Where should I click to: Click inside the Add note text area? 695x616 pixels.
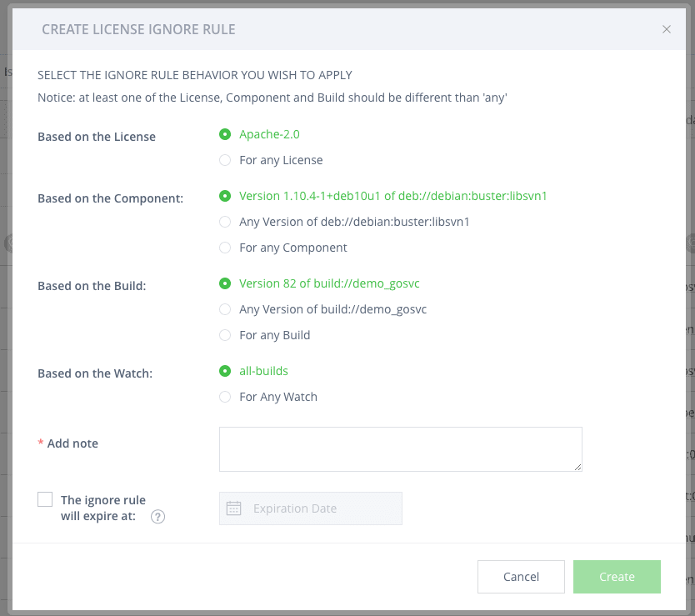click(400, 448)
